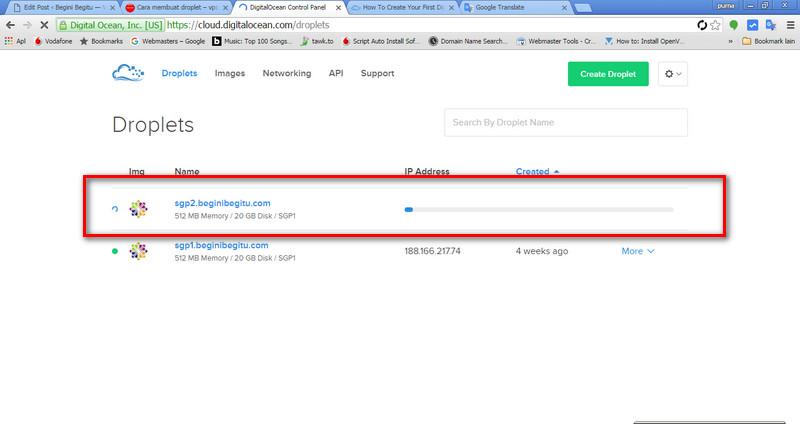Open Webmaster Tools bookmark
The image size is (800, 424).
556,41
